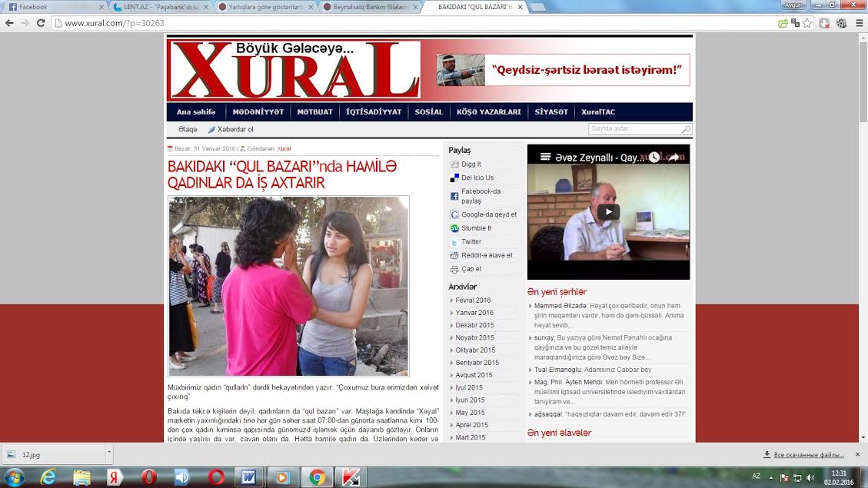This screenshot has height=488, width=868.
Task: Open the Sentyabr 2015 archive
Action: point(477,363)
